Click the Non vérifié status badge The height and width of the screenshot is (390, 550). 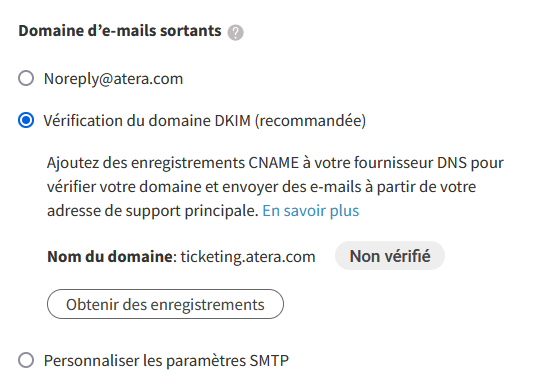click(390, 256)
